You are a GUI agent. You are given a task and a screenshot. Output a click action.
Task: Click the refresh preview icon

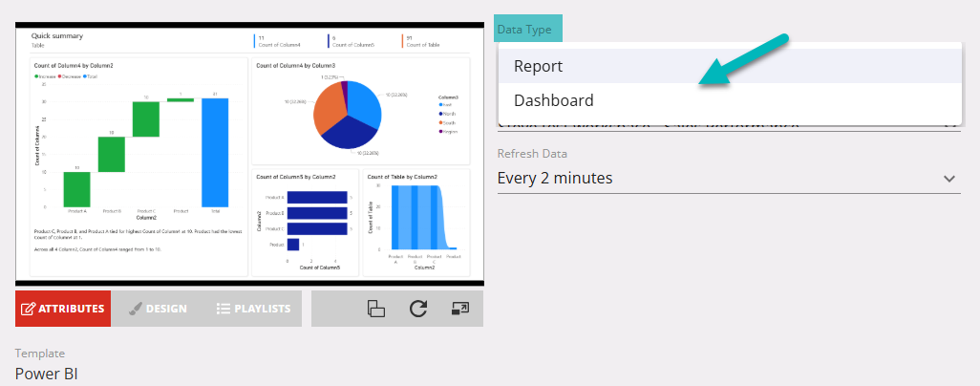(x=418, y=309)
